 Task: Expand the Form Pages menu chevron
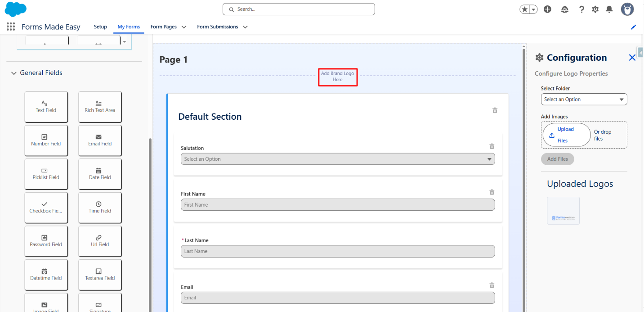(183, 27)
